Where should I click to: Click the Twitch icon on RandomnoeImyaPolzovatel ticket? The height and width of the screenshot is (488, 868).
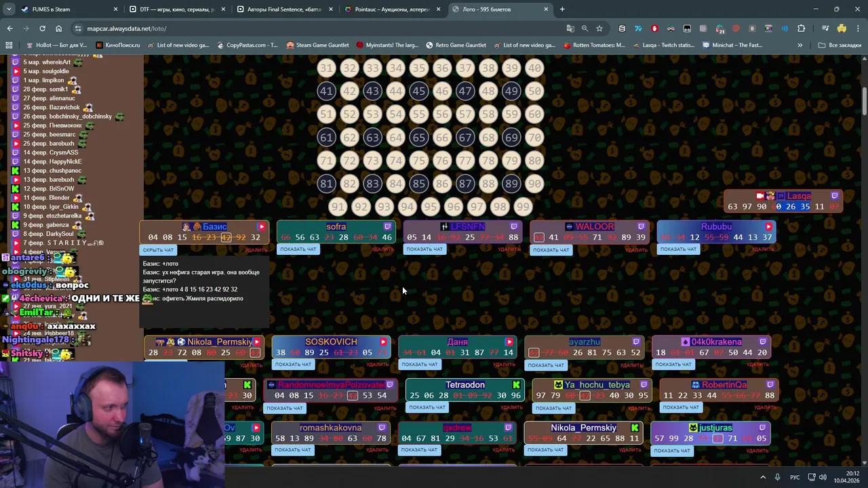[x=390, y=385]
